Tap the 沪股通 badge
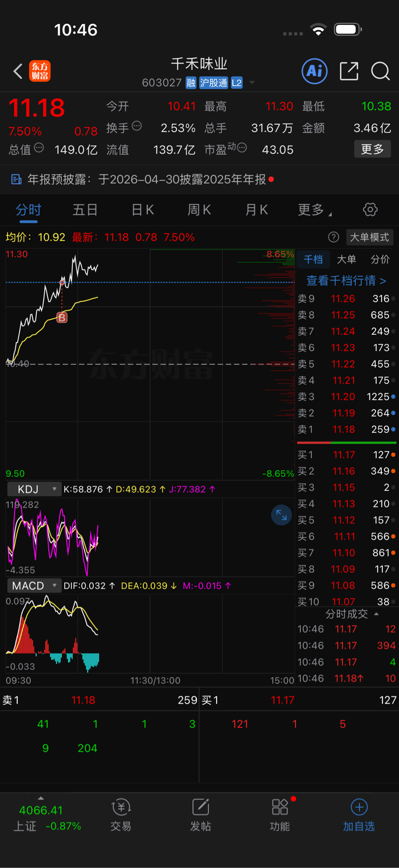Viewport: 399px width, 868px height. pyautogui.click(x=214, y=83)
